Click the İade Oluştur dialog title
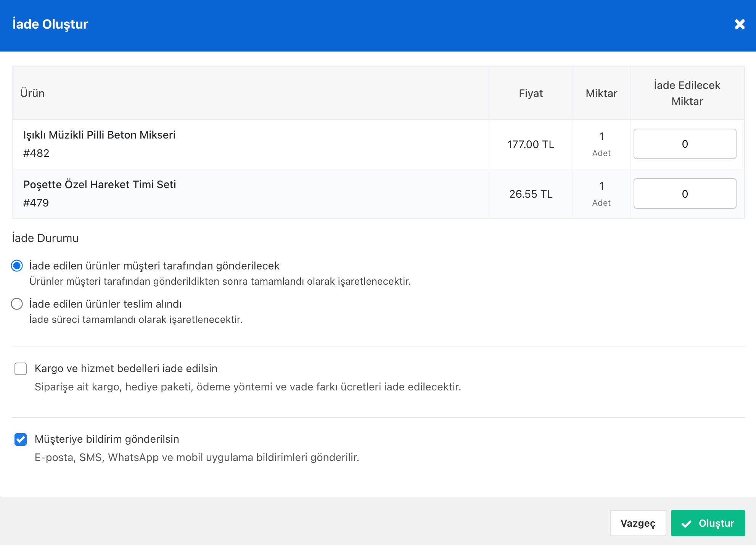The image size is (756, 545). pos(50,24)
